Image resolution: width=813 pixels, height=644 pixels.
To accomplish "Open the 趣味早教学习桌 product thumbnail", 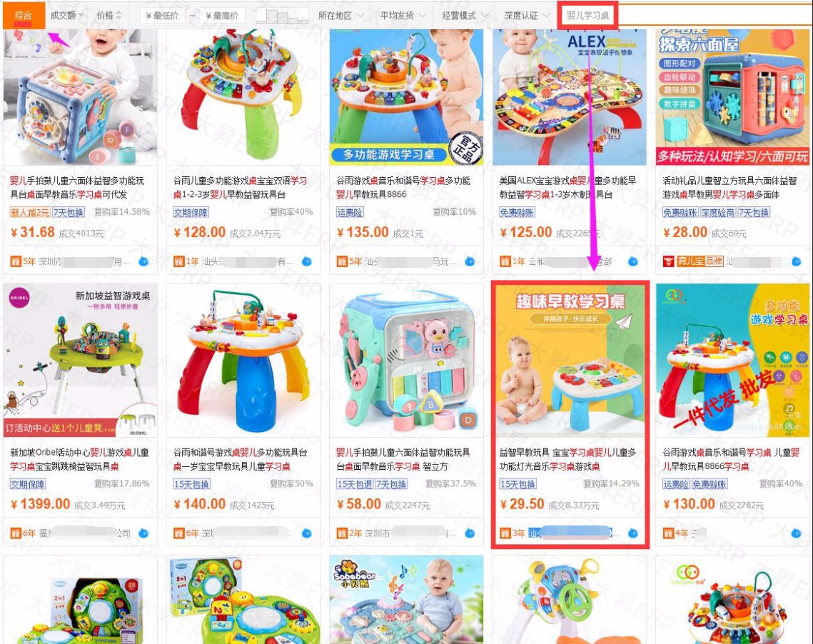I will point(570,361).
